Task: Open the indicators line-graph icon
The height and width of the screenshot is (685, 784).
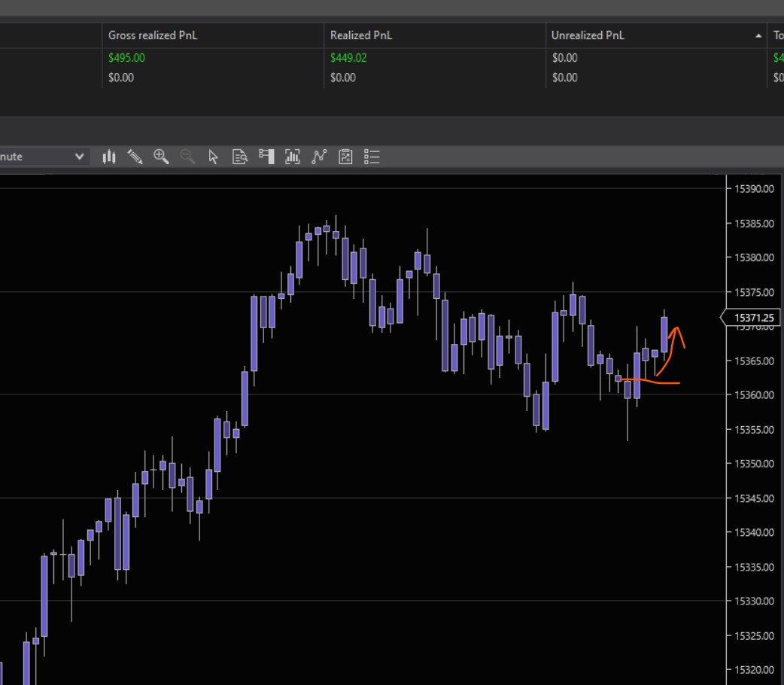Action: point(319,157)
